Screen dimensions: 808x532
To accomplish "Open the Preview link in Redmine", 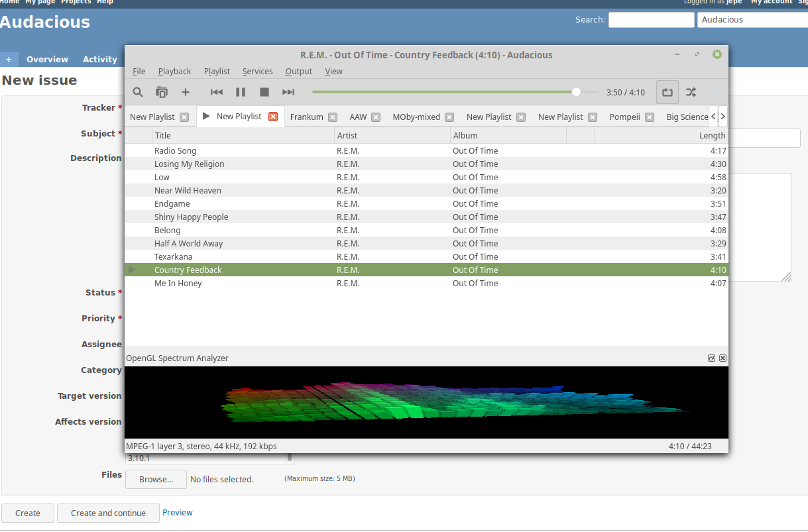I will pyautogui.click(x=178, y=512).
